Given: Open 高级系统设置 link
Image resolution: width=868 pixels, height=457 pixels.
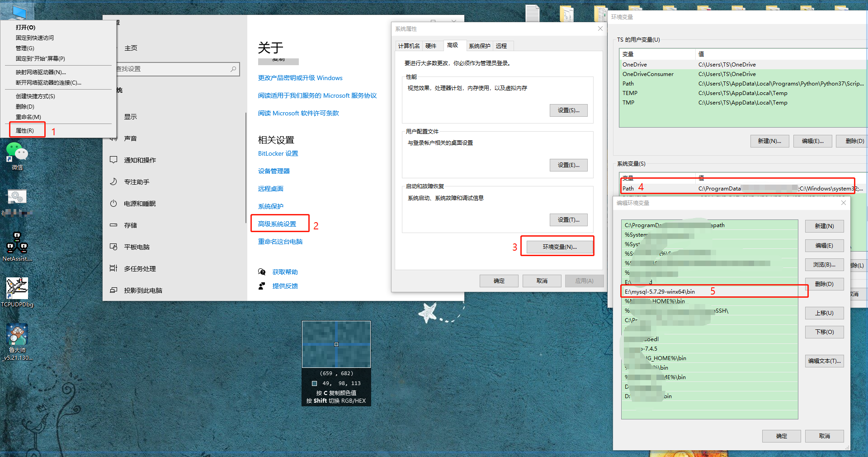Looking at the screenshot, I should pos(277,224).
